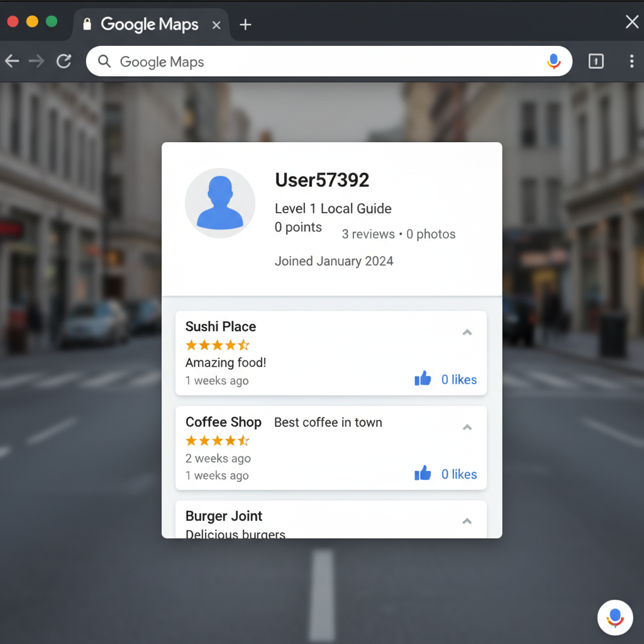Click the search magnifier in the address bar

tap(104, 61)
